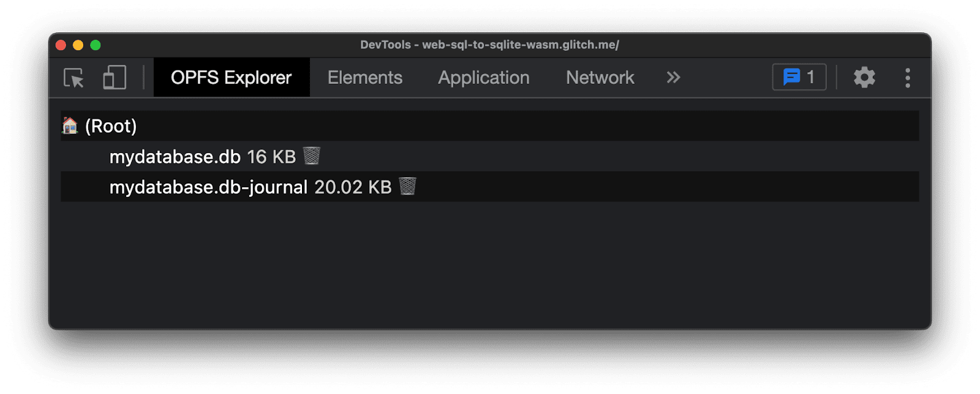Open the more tabs chevron
980x394 pixels.
[x=673, y=77]
